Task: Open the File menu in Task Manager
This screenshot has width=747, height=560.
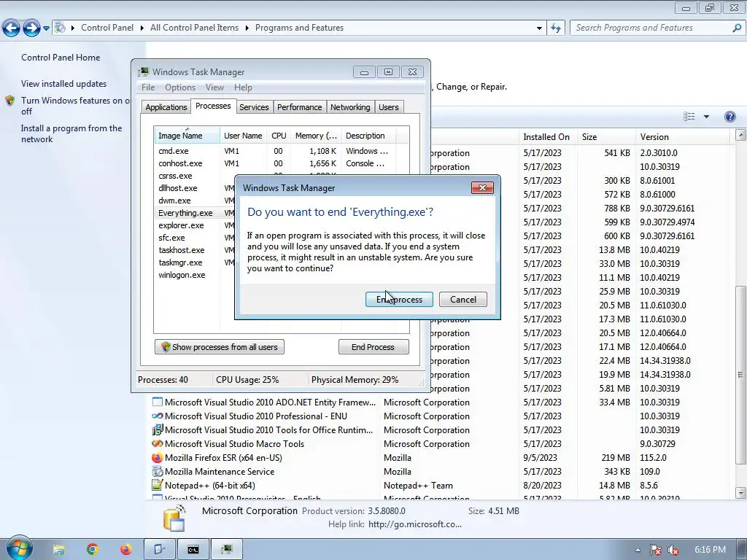Action: [148, 87]
